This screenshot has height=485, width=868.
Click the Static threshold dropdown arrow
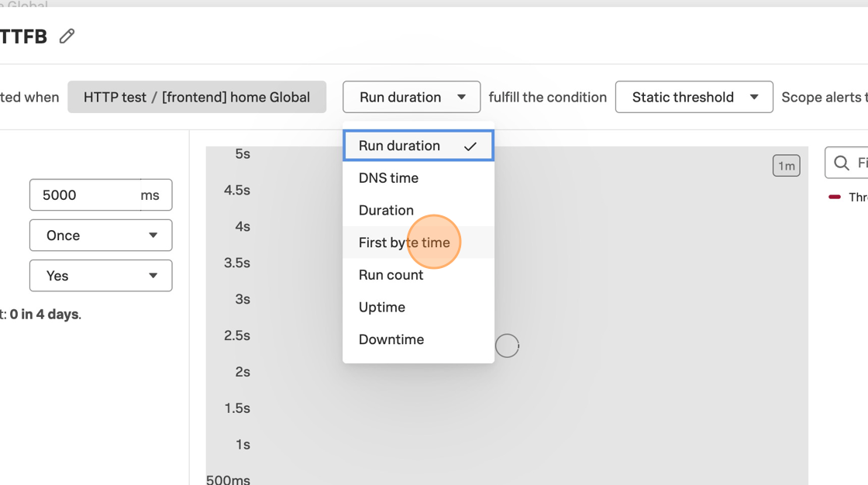coord(754,97)
